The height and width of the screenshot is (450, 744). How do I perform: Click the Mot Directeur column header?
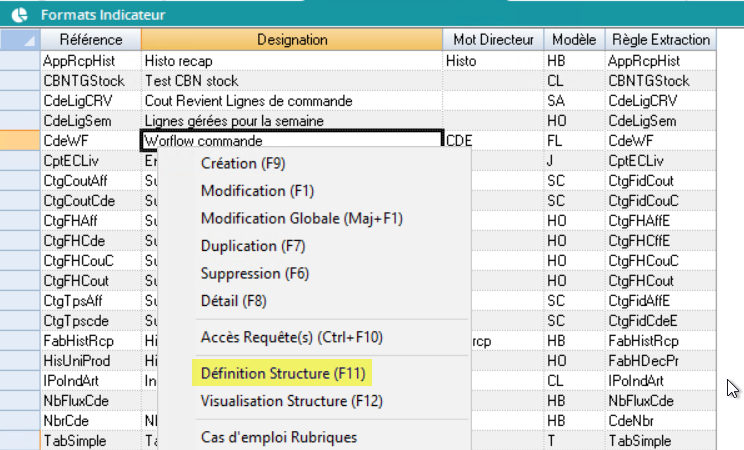tap(494, 40)
